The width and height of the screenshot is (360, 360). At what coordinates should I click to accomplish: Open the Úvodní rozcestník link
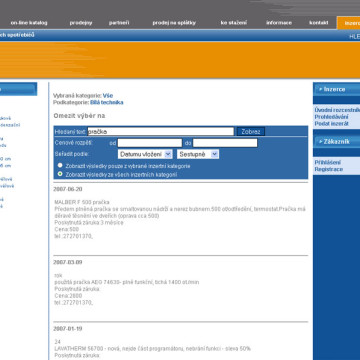337,110
